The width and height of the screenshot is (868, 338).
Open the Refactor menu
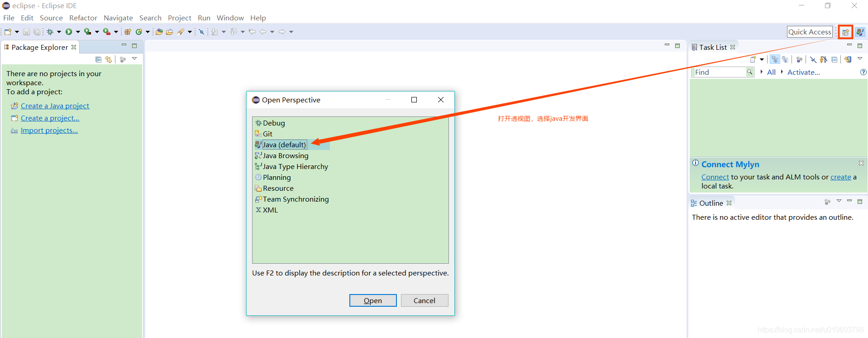click(x=83, y=18)
